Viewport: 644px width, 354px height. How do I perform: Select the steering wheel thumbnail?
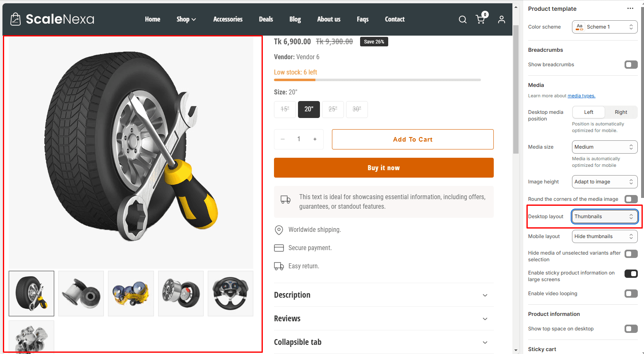click(x=231, y=294)
